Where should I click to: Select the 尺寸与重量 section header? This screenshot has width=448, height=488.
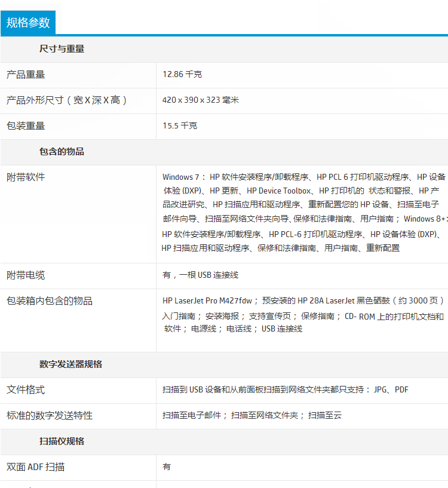pyautogui.click(x=62, y=49)
